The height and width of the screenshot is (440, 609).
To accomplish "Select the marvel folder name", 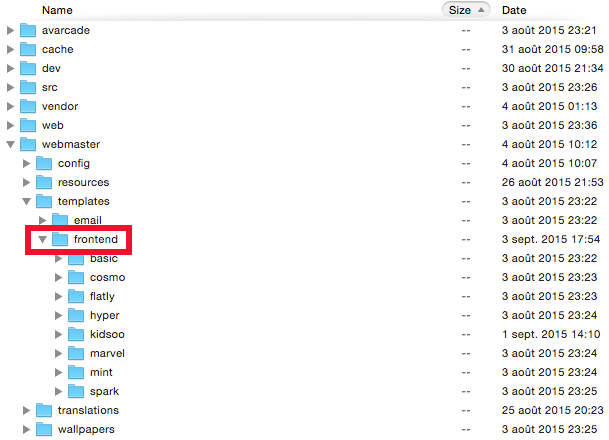I will 107,353.
